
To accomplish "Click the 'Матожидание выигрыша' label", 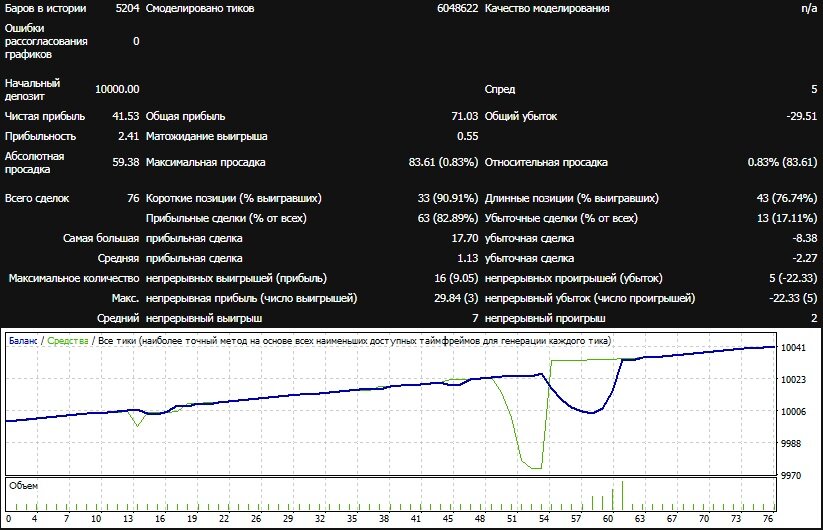I will point(207,136).
